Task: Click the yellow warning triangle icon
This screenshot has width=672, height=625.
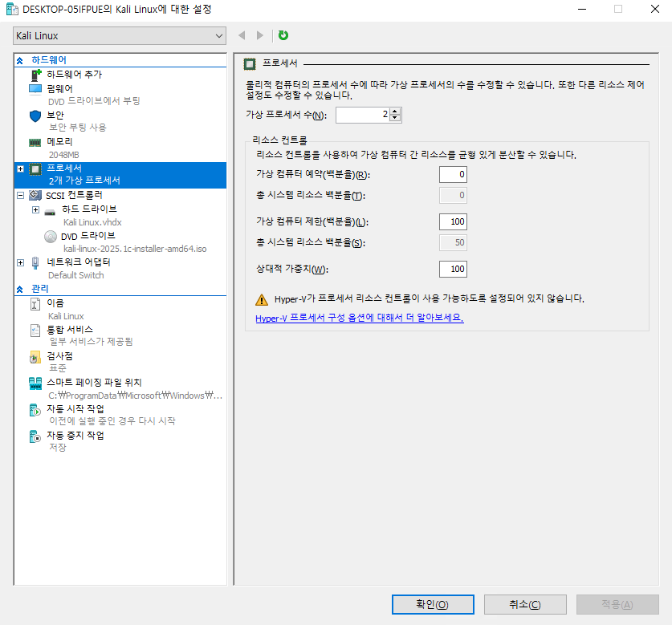Action: [262, 300]
